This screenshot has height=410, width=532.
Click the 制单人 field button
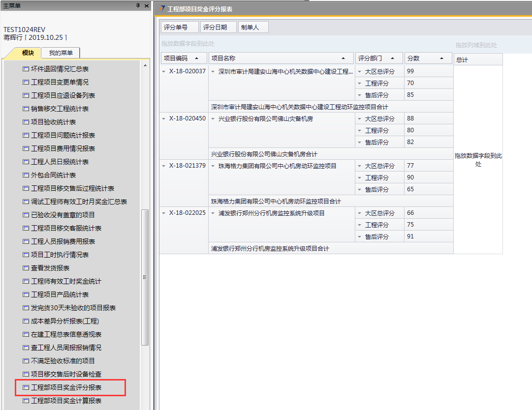point(253,28)
